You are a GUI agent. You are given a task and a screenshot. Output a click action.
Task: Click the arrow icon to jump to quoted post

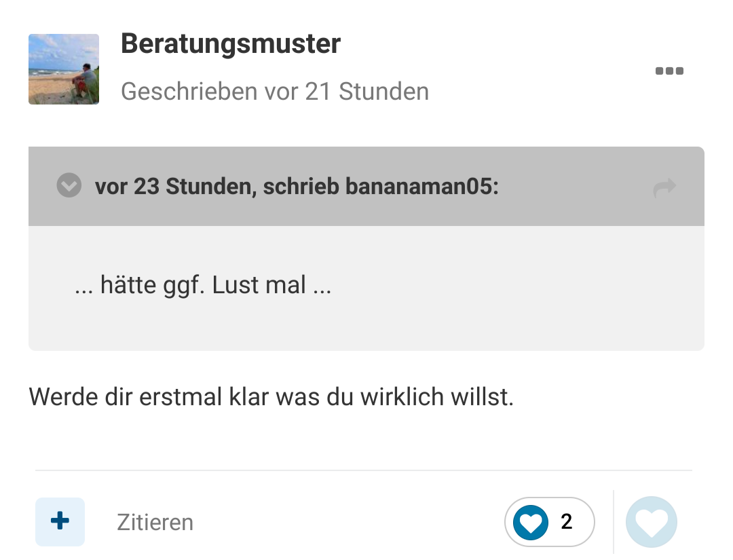click(x=664, y=187)
